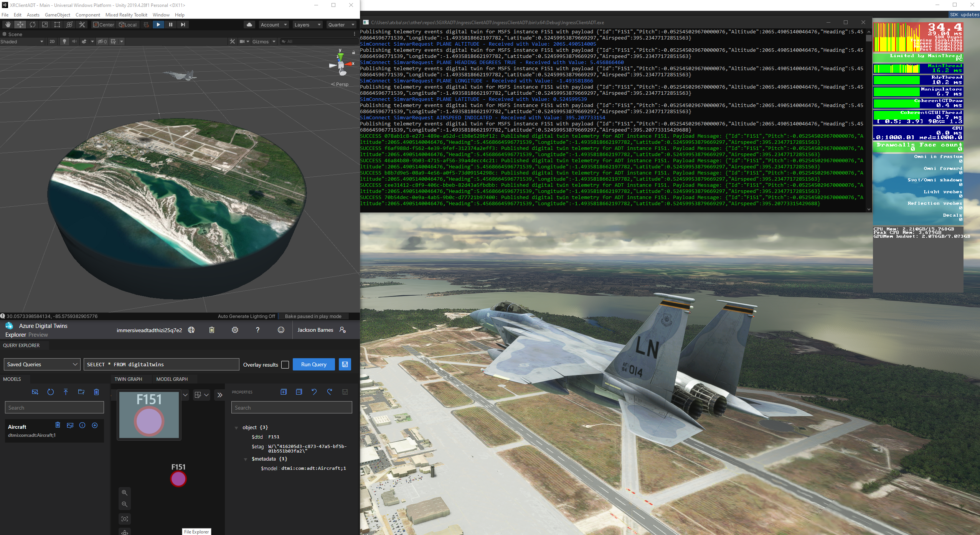Open the Layers dropdown in Unity
Image resolution: width=980 pixels, height=535 pixels.
307,25
